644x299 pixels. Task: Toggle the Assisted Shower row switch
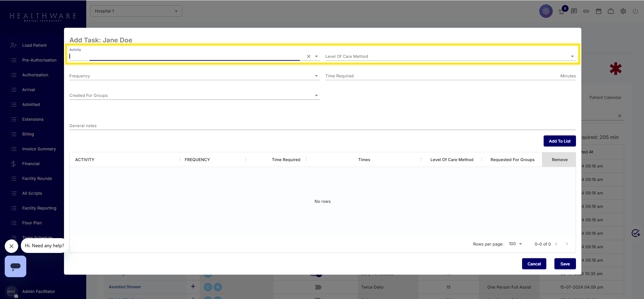pos(318,287)
